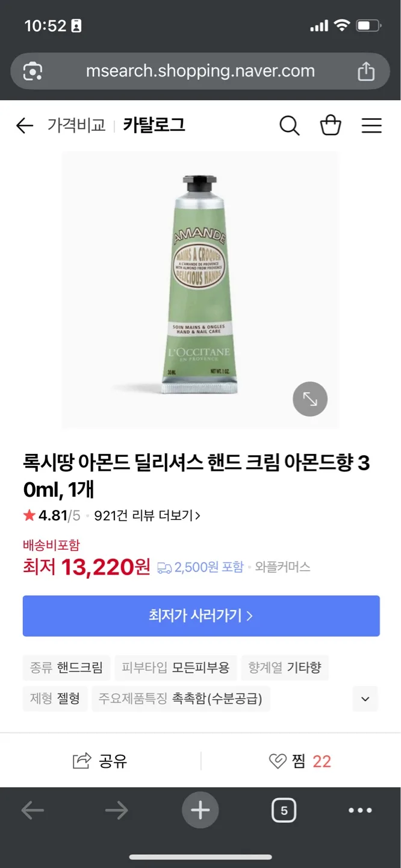Expand the product attributes chevron
401x868 pixels.
tap(365, 699)
